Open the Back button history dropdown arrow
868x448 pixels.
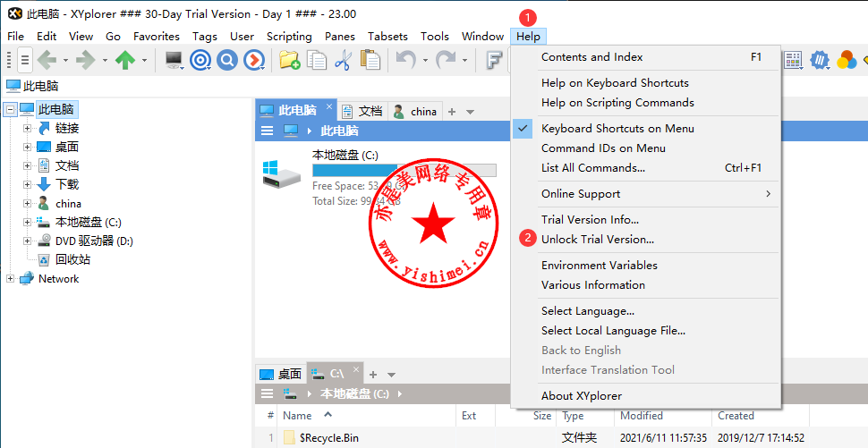[x=65, y=60]
